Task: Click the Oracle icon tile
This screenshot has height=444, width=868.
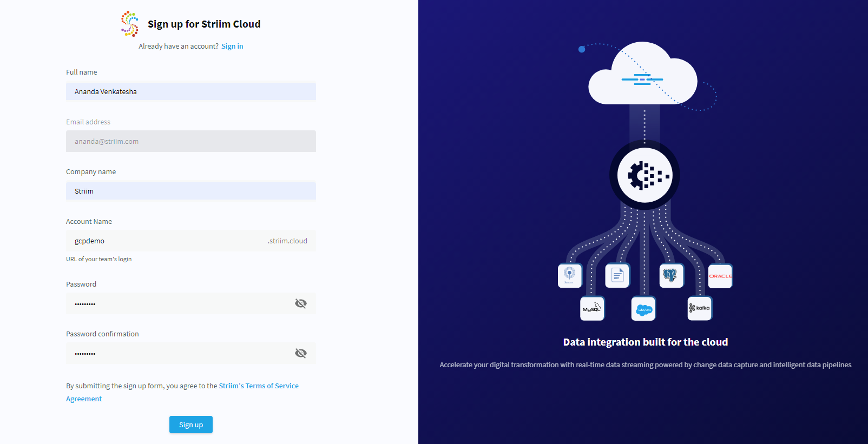Action: coord(720,276)
